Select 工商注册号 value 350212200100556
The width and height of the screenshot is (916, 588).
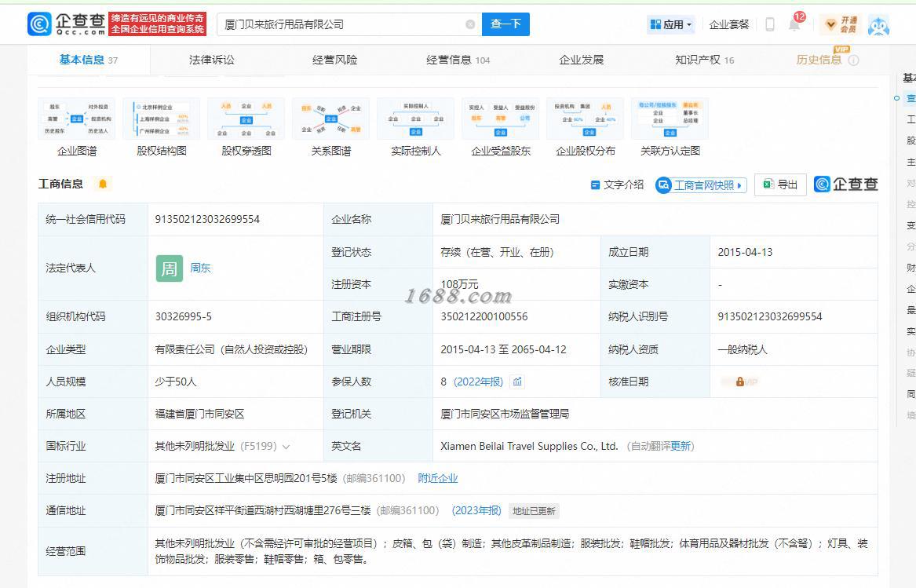pos(484,317)
